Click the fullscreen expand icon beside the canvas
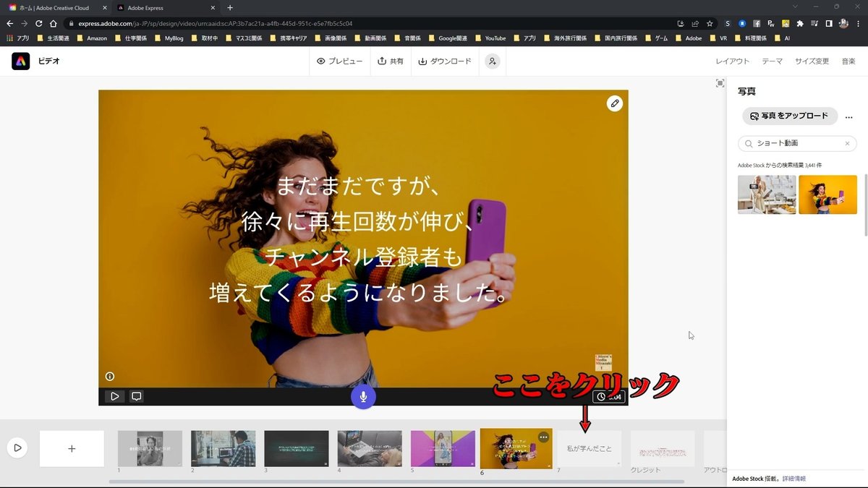Image resolution: width=868 pixels, height=488 pixels. point(720,84)
